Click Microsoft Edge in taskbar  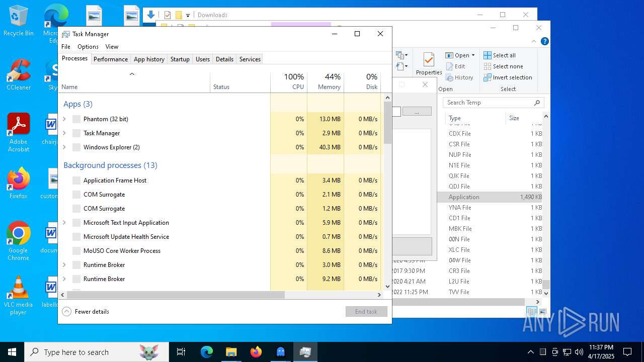[x=207, y=352]
